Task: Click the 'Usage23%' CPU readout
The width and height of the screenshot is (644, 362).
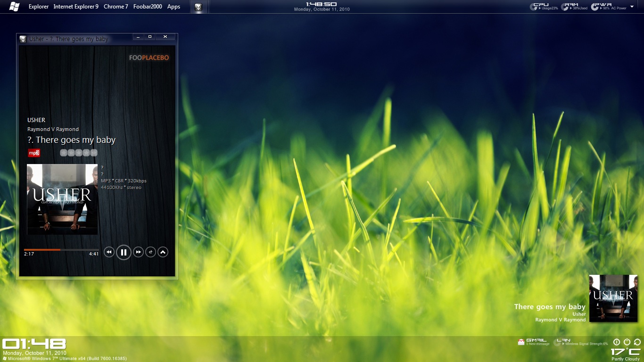Action: click(550, 8)
